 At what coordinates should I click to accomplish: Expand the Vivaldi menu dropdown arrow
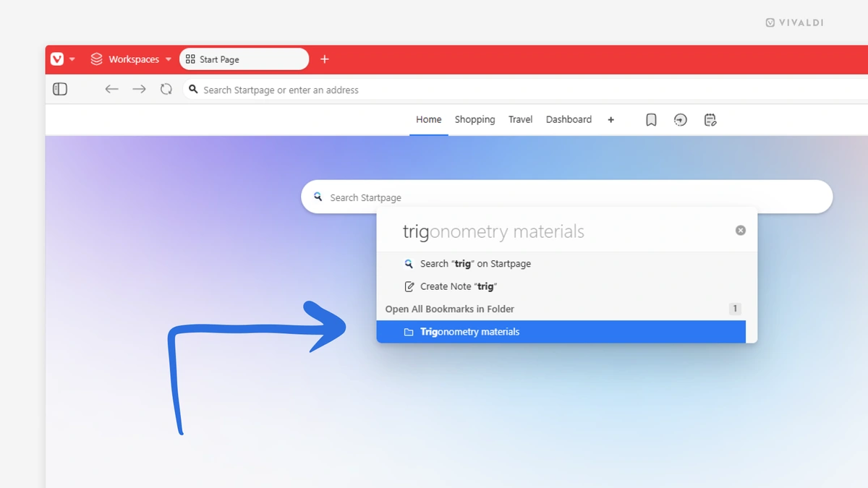(x=72, y=59)
